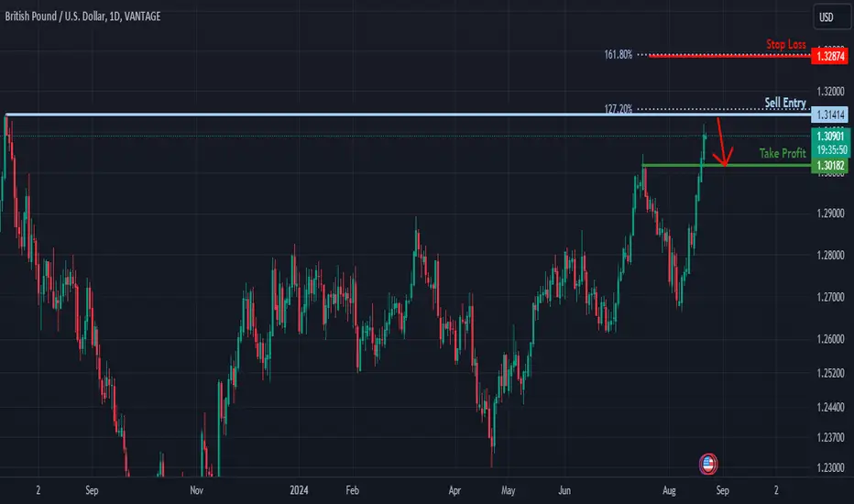Click the 1.29000 price axis value

(x=830, y=214)
